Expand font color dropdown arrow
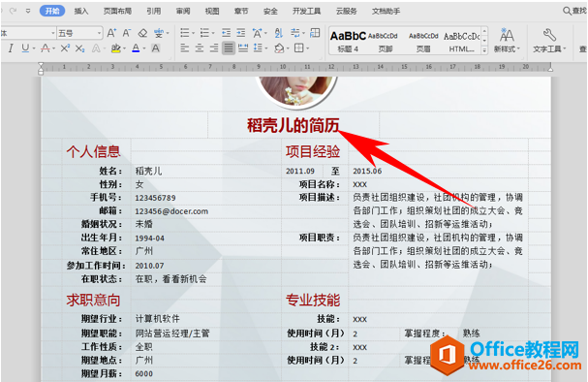This screenshot has width=588, height=382. pyautogui.click(x=144, y=48)
